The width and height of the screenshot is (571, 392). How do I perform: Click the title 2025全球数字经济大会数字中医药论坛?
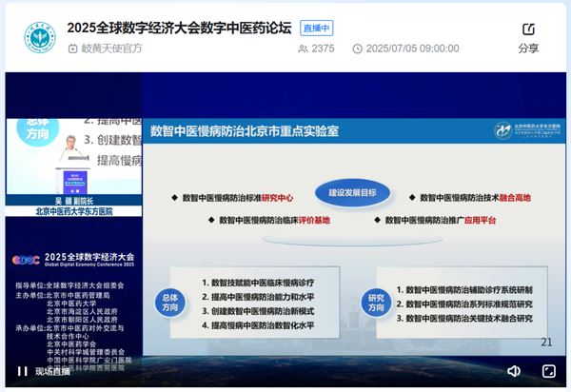(x=179, y=28)
